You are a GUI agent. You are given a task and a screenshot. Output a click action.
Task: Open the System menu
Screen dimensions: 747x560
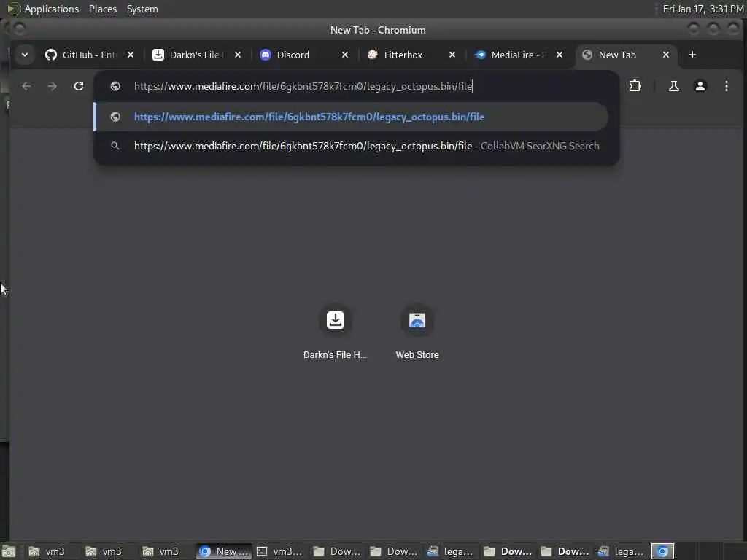tap(142, 9)
